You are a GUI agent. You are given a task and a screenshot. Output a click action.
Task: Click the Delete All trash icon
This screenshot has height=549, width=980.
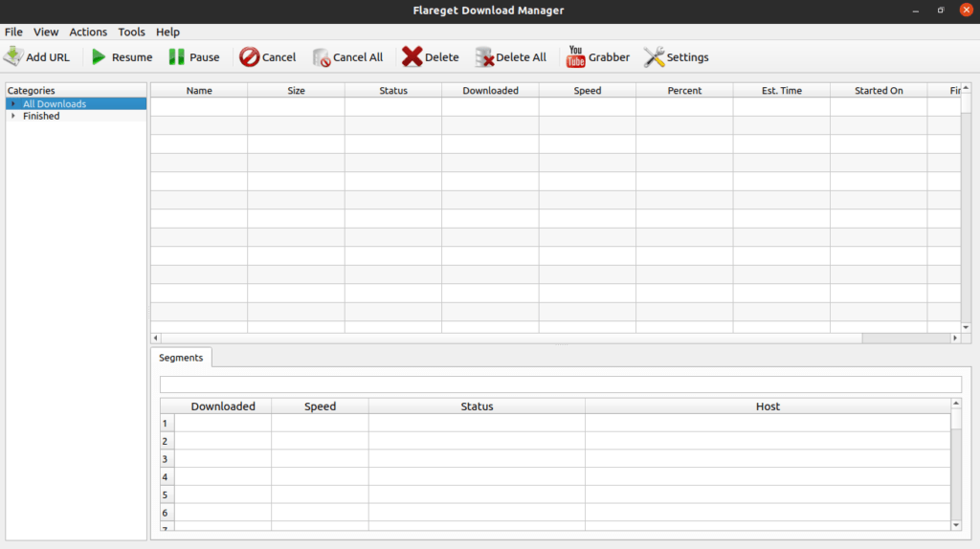(484, 57)
